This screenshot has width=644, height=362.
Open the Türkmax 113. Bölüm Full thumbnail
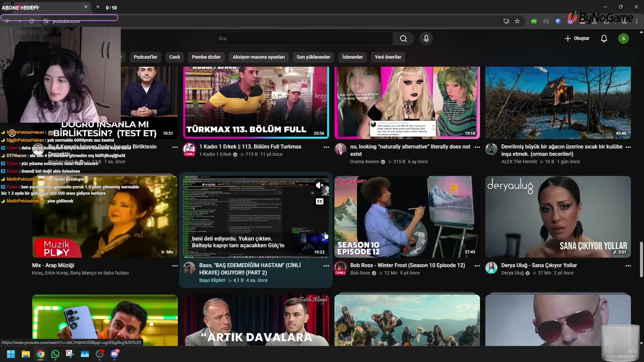point(256,103)
